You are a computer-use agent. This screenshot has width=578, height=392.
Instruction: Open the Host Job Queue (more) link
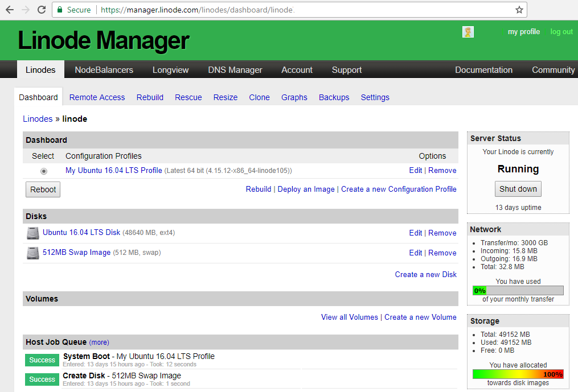[x=99, y=343]
